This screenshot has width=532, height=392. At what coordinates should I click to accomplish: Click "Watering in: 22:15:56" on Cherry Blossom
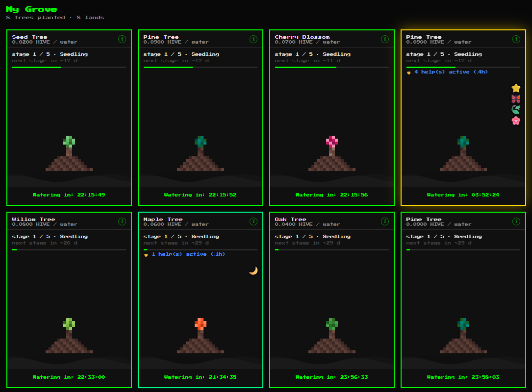click(331, 195)
